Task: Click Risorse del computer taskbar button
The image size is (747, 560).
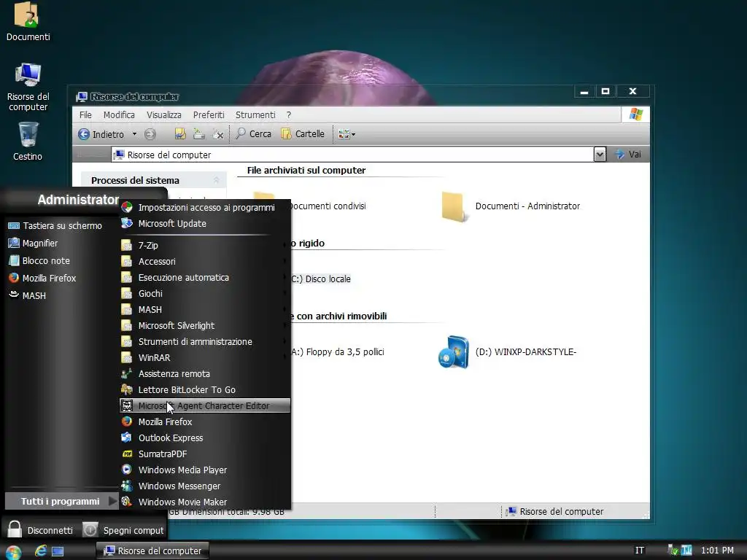Action: 153,551
